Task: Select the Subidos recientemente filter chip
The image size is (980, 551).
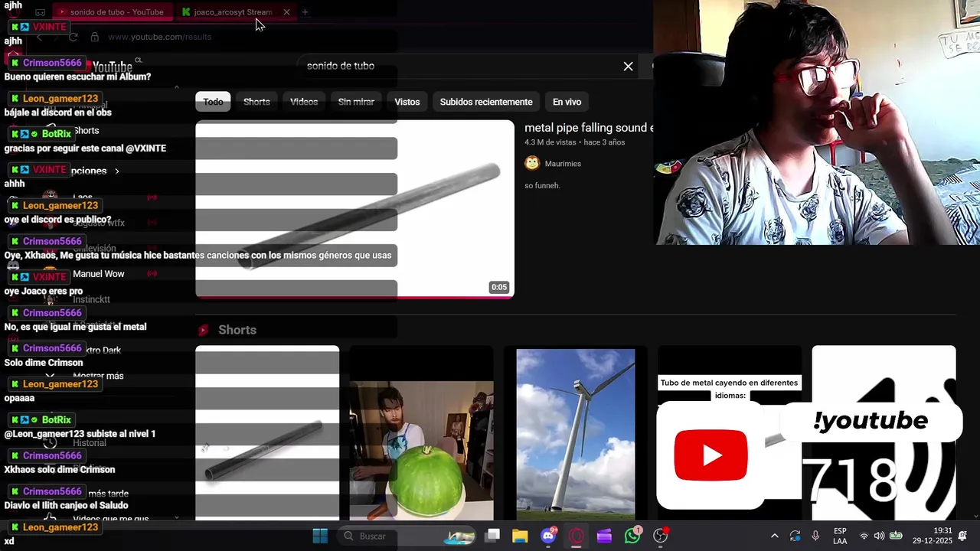Action: 486,102
